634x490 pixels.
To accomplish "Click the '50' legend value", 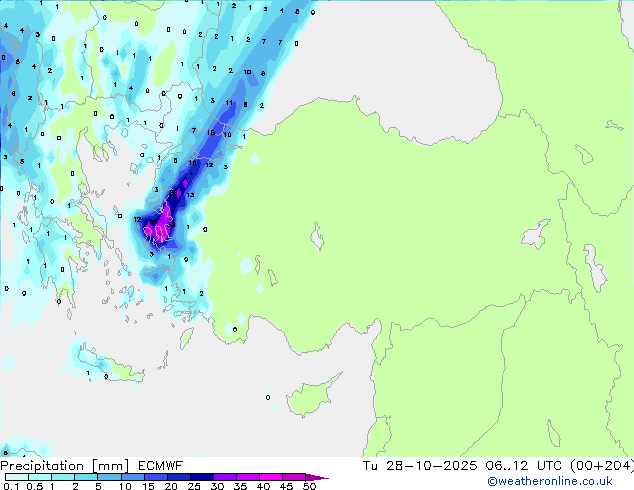I will click(x=309, y=486).
